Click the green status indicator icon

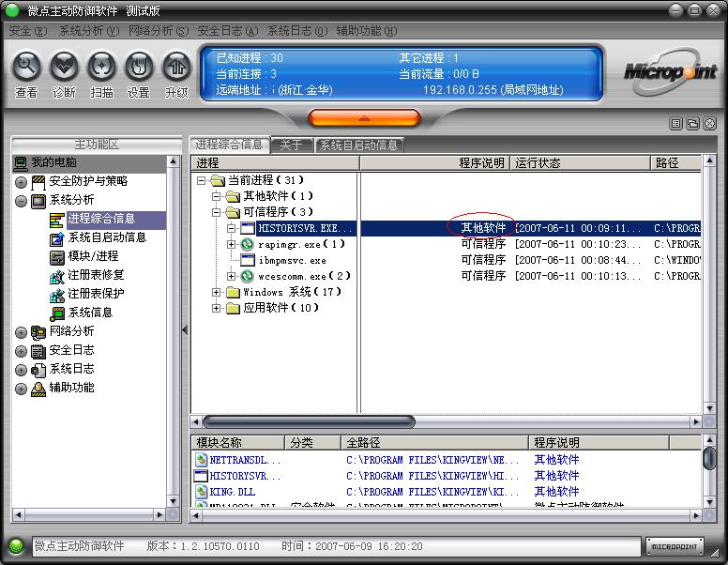[x=16, y=546]
